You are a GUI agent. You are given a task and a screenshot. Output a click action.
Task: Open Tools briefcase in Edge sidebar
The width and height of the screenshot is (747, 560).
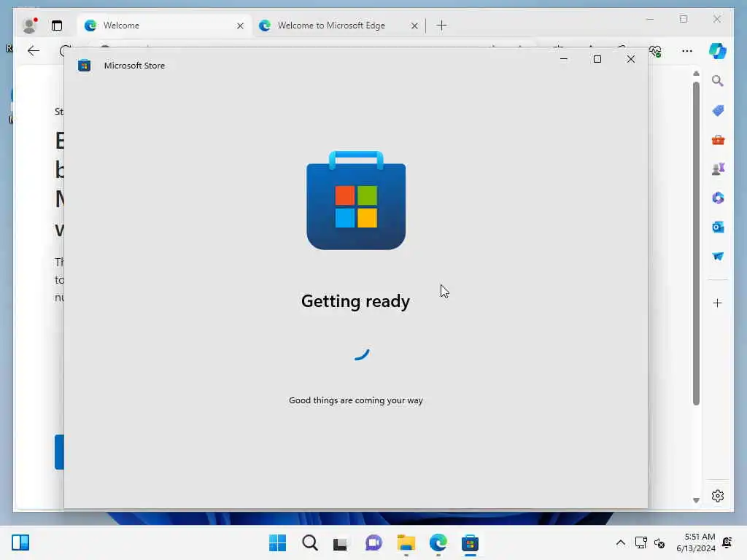click(x=718, y=140)
